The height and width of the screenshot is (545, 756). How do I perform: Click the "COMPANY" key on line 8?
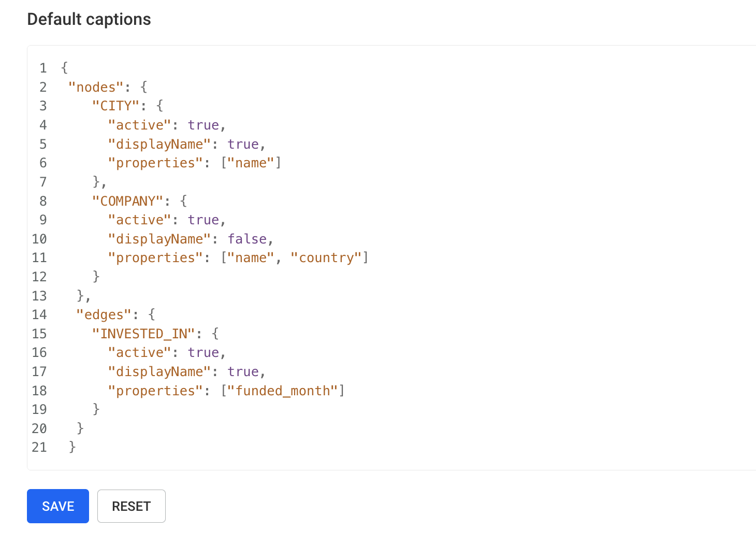point(128,200)
